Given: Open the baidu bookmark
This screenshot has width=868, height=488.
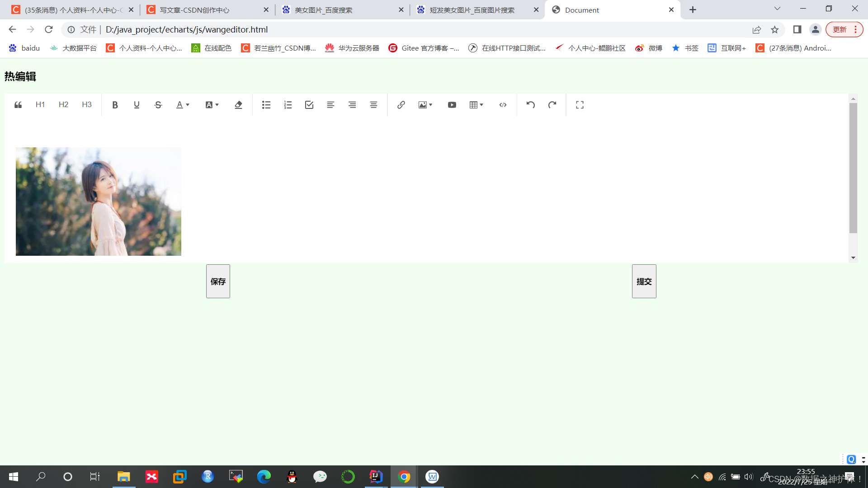Looking at the screenshot, I should [24, 48].
